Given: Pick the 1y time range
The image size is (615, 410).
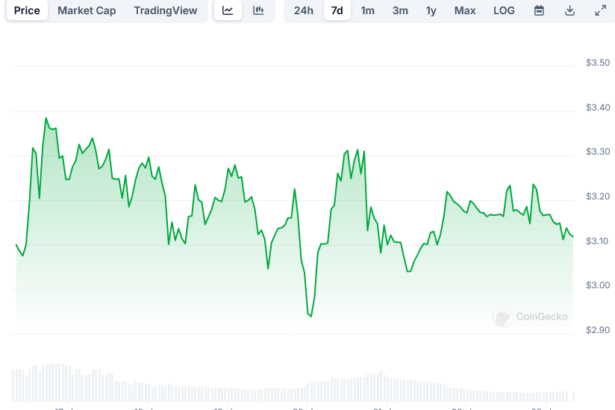Looking at the screenshot, I should pyautogui.click(x=431, y=11).
